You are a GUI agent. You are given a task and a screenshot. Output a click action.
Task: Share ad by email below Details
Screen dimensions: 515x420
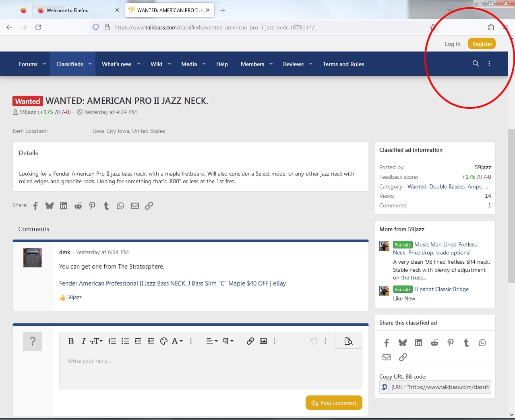[135, 206]
